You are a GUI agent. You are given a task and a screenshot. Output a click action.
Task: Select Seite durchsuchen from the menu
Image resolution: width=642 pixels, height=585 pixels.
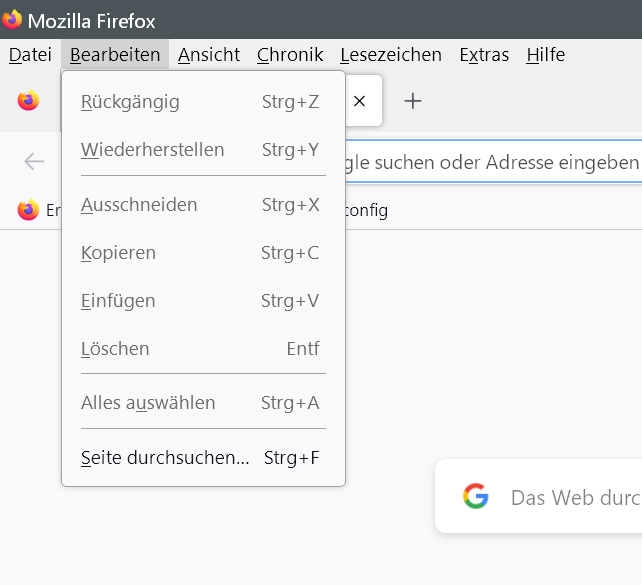[165, 458]
